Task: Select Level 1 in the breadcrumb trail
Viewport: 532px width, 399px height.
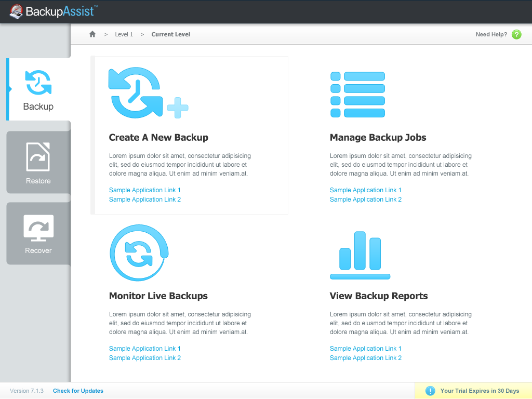Action: pos(124,34)
